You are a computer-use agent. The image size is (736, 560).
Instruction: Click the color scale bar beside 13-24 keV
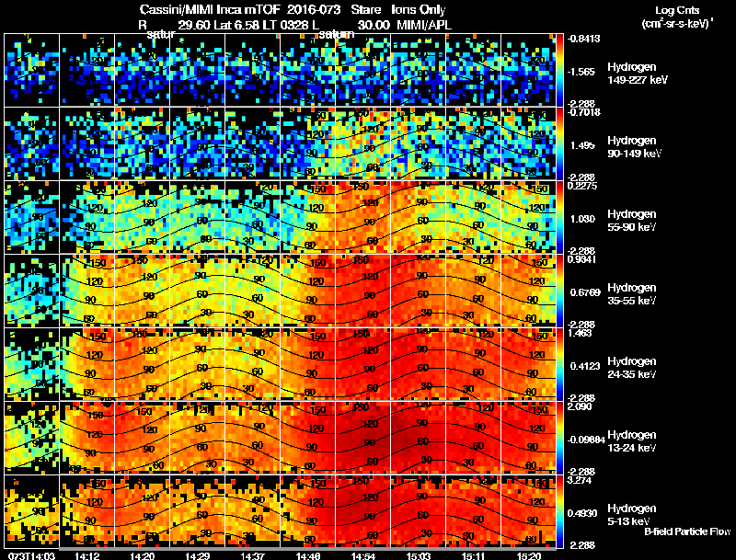560,438
